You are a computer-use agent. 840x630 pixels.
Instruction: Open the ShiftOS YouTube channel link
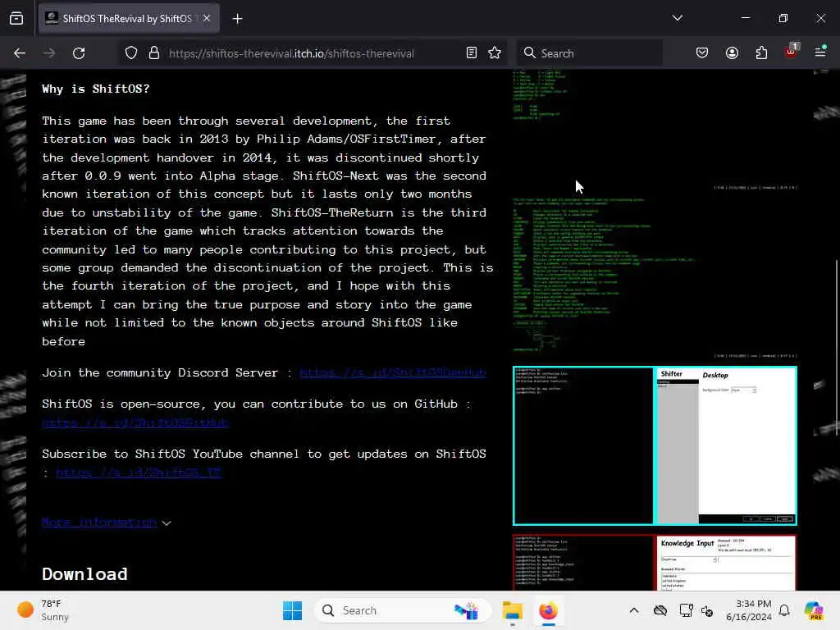(x=139, y=472)
